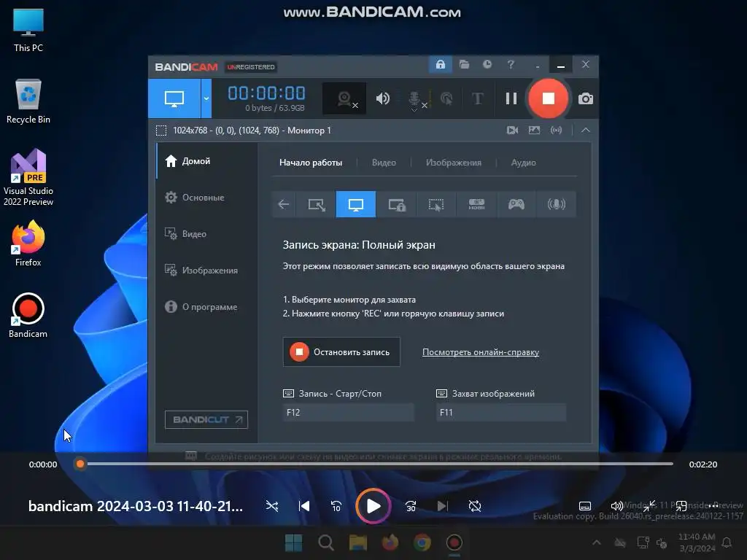Click the audio broadcast icon in the status bar
Screen dimensions: 747x560
pyautogui.click(x=556, y=130)
